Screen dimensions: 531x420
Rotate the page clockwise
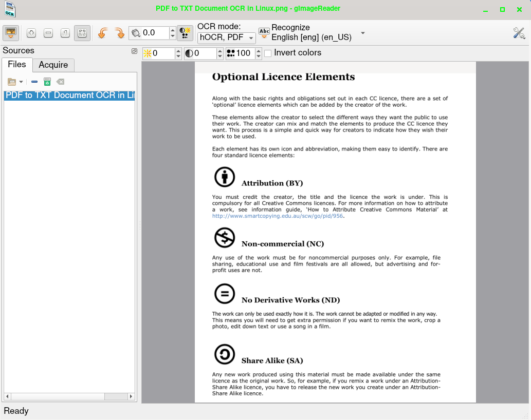[x=119, y=32]
